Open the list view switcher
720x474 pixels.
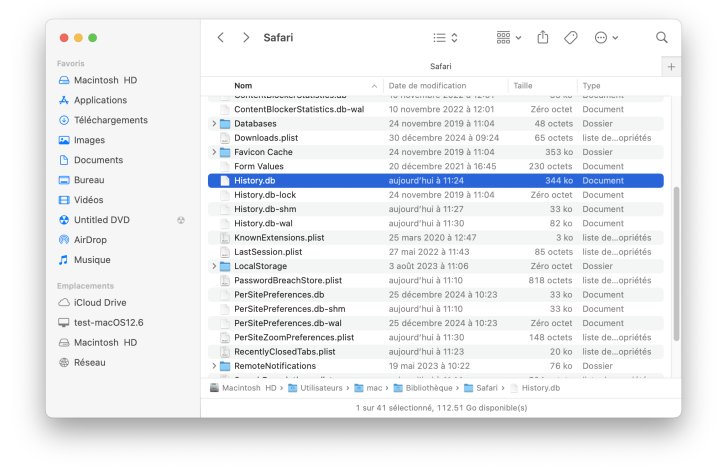(x=445, y=38)
